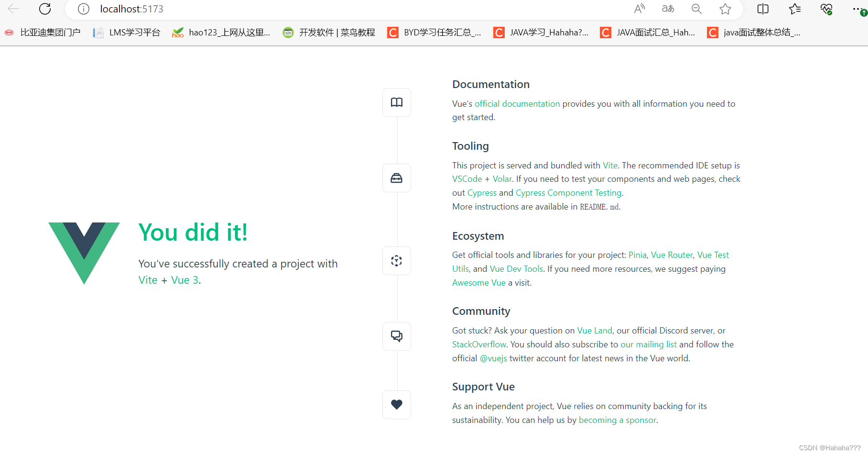This screenshot has height=455, width=868.
Task: Click the Support Vue heading
Action: tap(483, 387)
